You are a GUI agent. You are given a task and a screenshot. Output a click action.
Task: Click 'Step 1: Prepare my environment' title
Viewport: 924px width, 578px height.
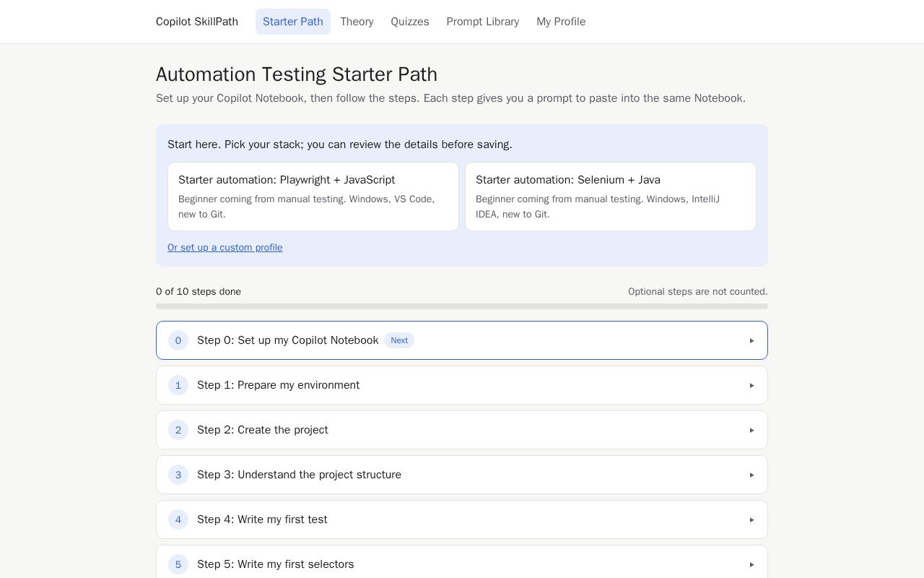(x=279, y=385)
